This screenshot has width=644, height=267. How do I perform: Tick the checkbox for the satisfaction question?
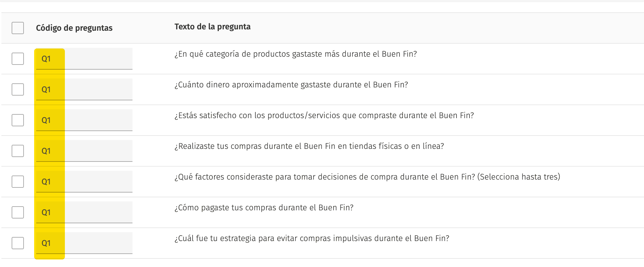[x=18, y=120]
